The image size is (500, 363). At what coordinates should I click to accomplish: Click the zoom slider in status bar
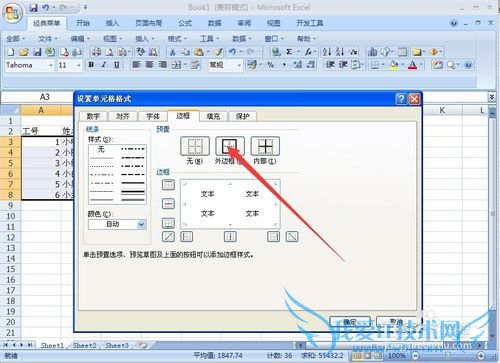(x=448, y=356)
